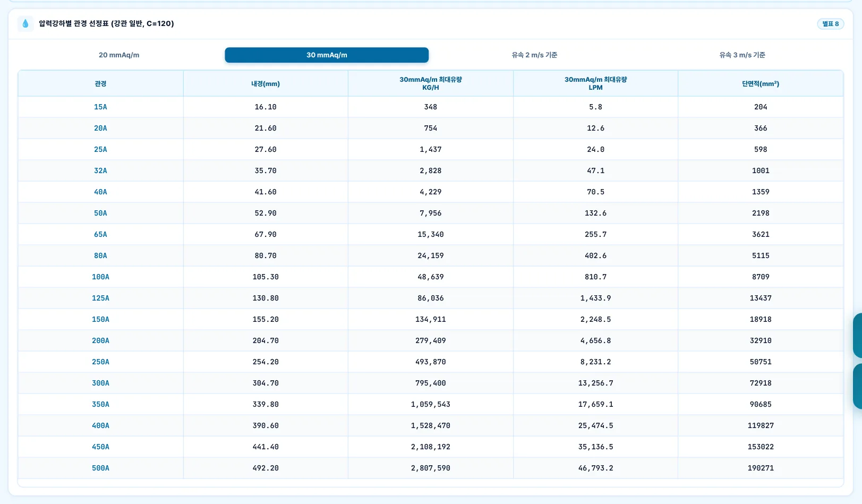The height and width of the screenshot is (504, 862).
Task: Select the 25A pipe size cell
Action: click(x=100, y=149)
